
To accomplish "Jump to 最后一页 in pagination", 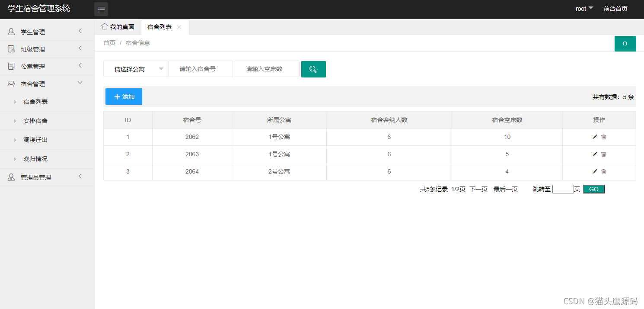I will click(x=506, y=189).
